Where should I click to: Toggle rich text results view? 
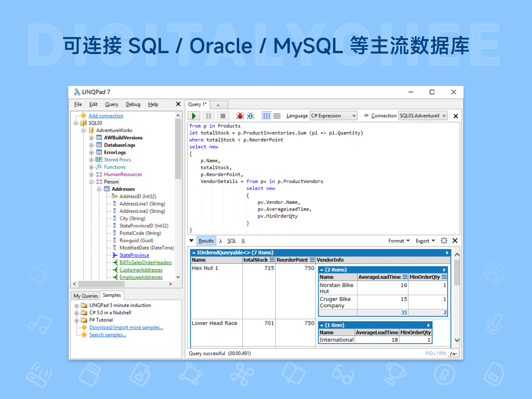[x=266, y=116]
